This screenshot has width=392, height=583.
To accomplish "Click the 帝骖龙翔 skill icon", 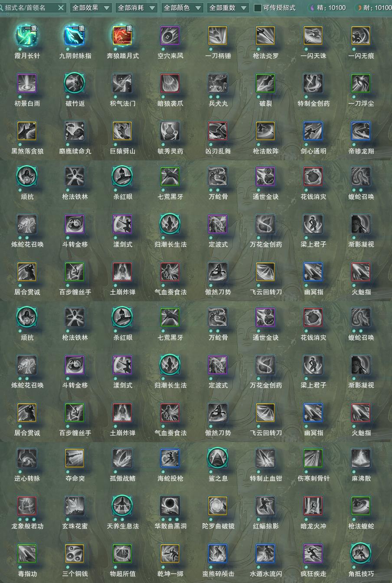I will click(x=361, y=131).
